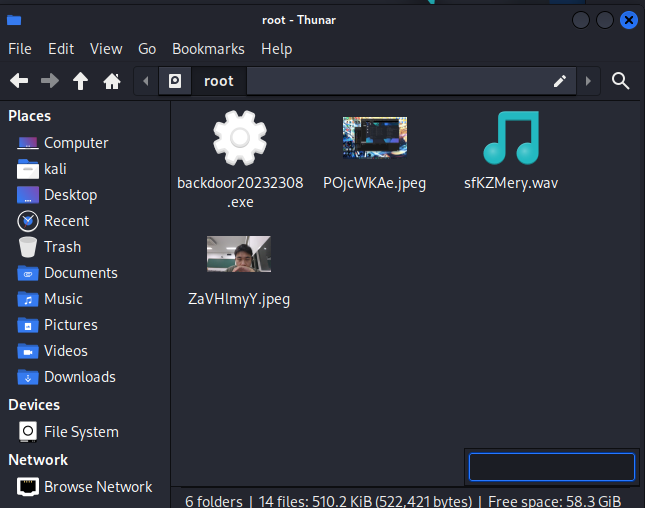This screenshot has height=508, width=645.
Task: Select the root path button
Action: tap(219, 81)
